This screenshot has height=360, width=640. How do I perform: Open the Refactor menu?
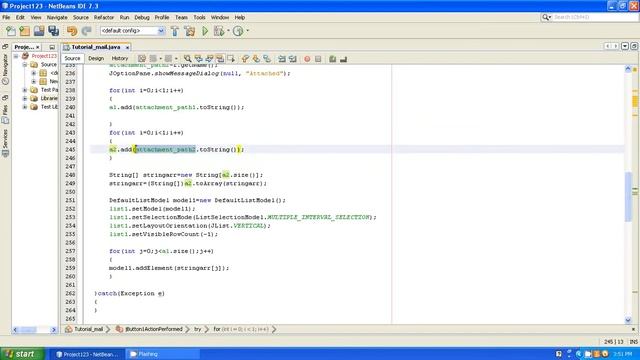click(104, 18)
